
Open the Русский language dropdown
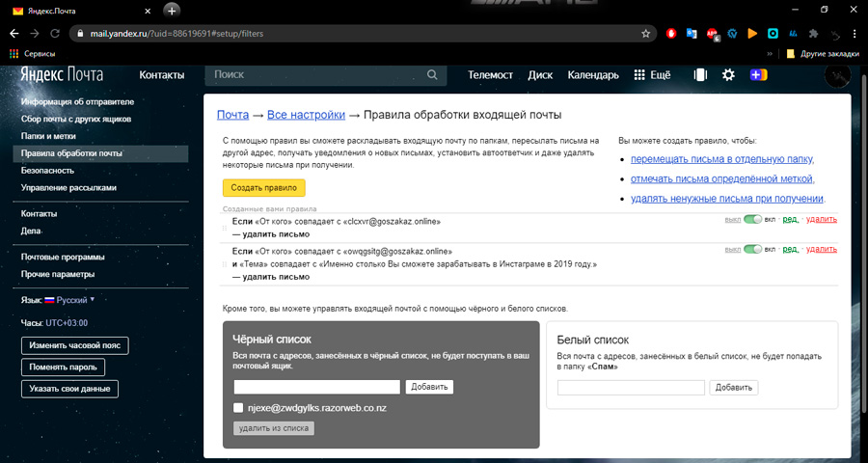pyautogui.click(x=77, y=300)
